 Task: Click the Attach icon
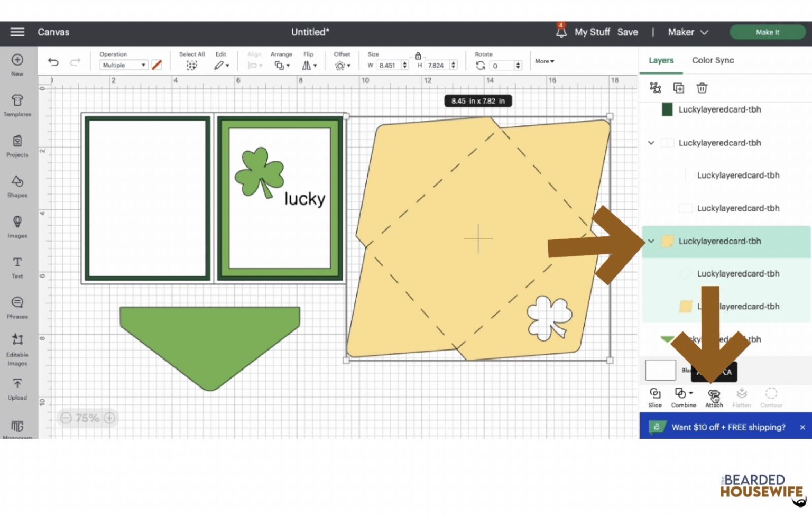click(x=714, y=397)
